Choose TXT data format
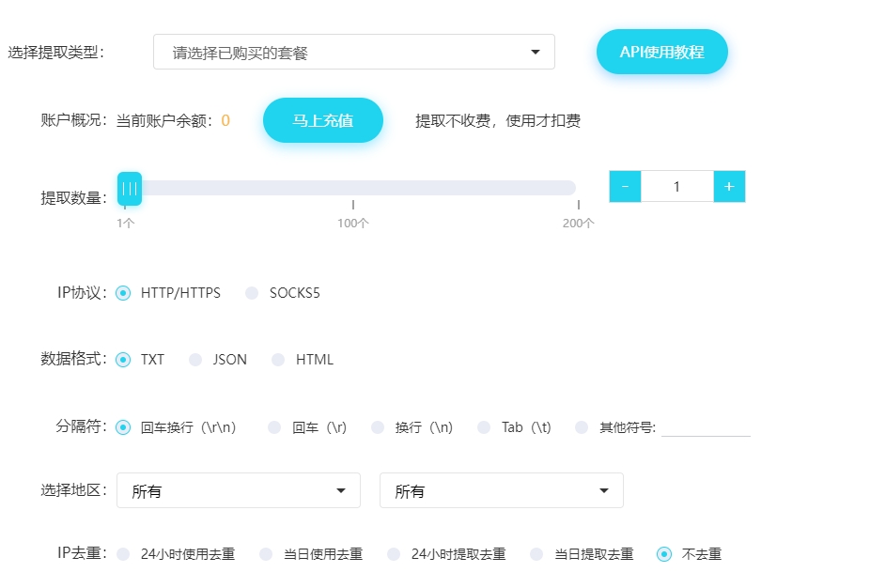870x588 pixels. (123, 360)
